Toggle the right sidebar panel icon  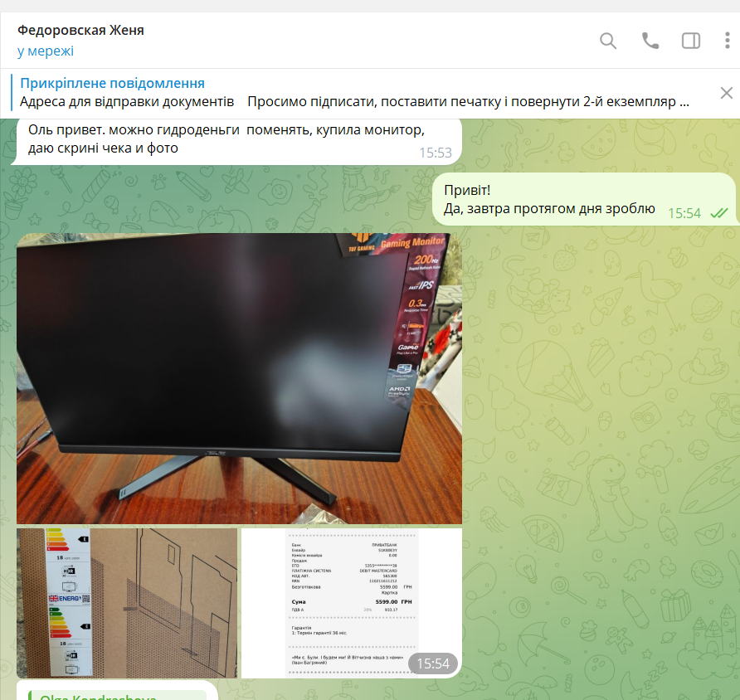tap(691, 41)
